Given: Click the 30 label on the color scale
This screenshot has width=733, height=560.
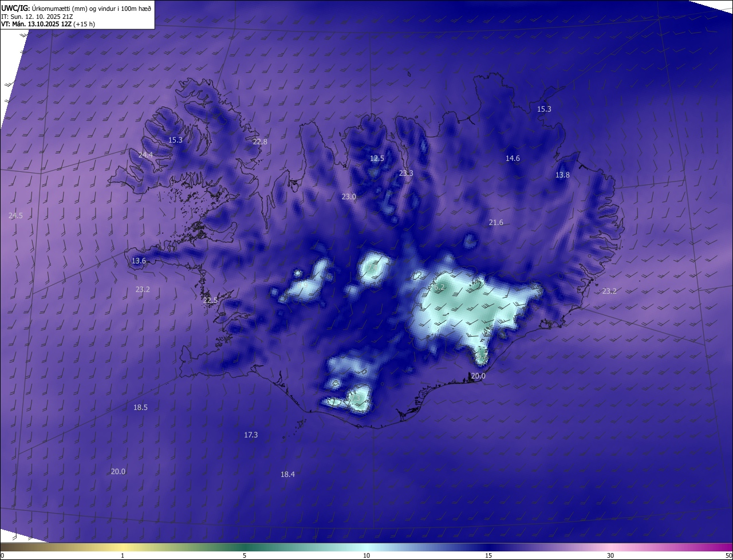Looking at the screenshot, I should [x=610, y=556].
